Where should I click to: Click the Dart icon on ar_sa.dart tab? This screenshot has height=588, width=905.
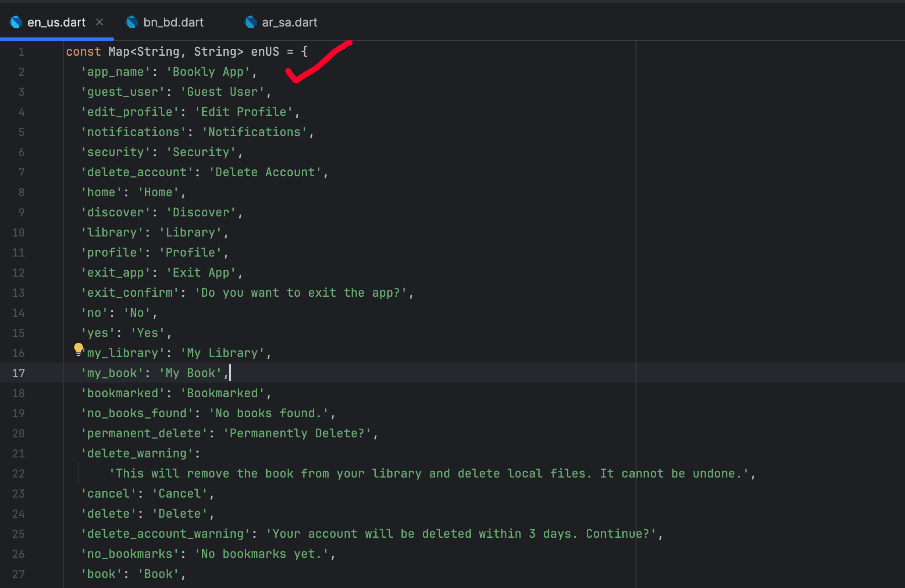(x=250, y=22)
